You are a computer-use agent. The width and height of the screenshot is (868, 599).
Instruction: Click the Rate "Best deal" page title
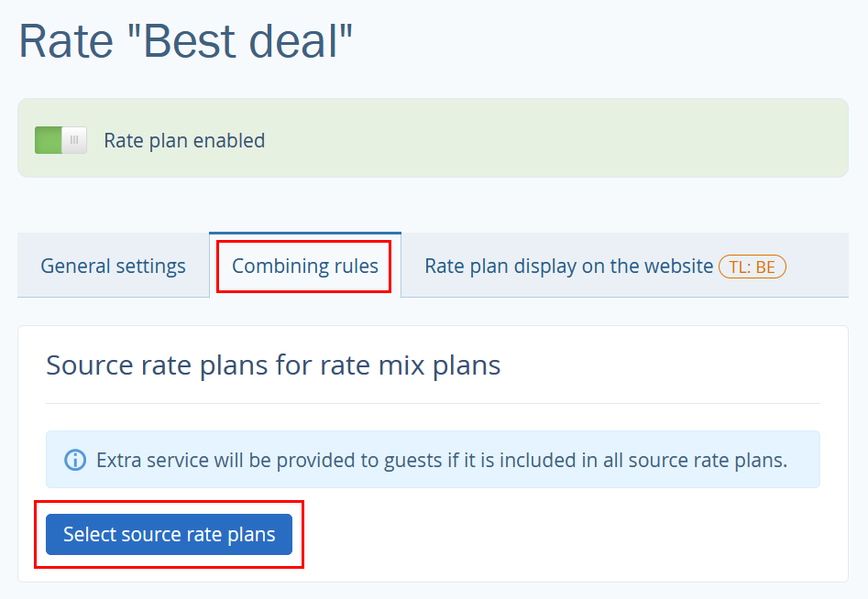click(x=185, y=41)
